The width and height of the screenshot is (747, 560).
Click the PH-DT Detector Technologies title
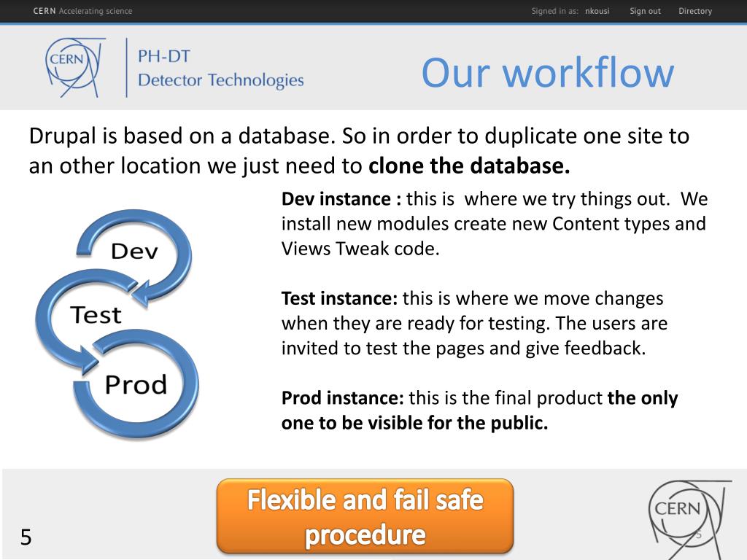point(220,68)
